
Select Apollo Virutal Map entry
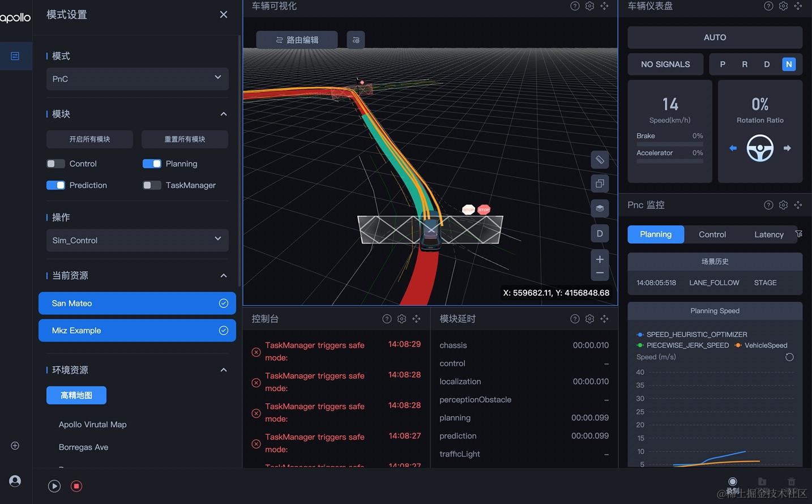(93, 424)
